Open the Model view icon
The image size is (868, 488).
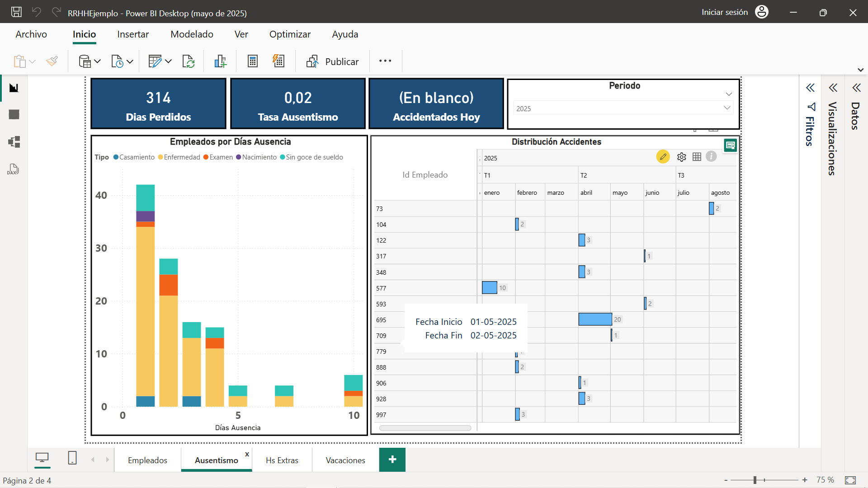coord(14,142)
